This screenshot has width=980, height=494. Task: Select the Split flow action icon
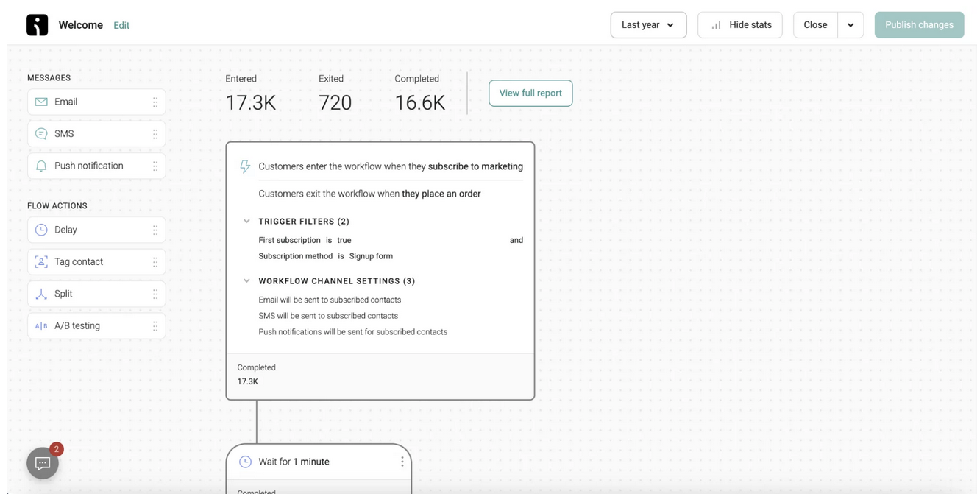point(41,293)
